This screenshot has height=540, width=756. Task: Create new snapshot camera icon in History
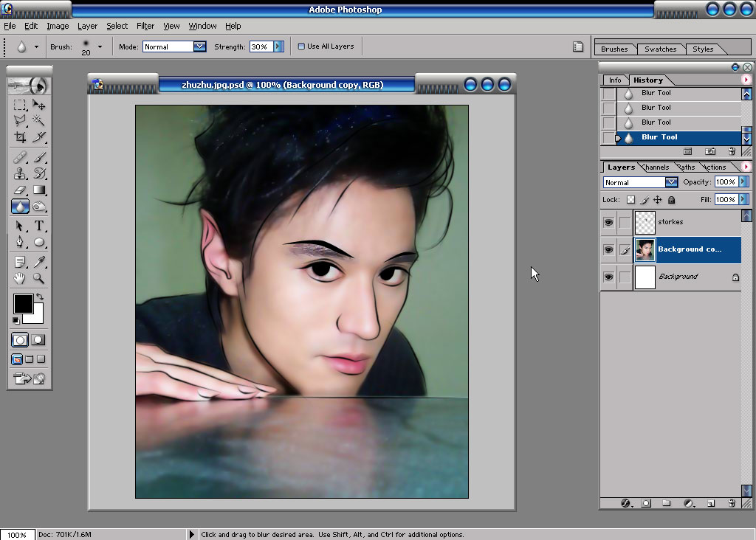pos(710,152)
